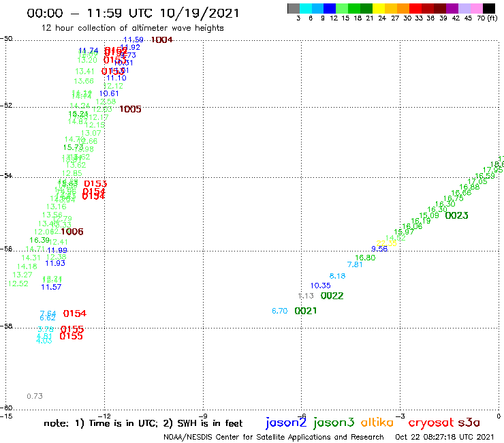Click the blue wave value 10.35
The image size is (504, 443).
(321, 286)
